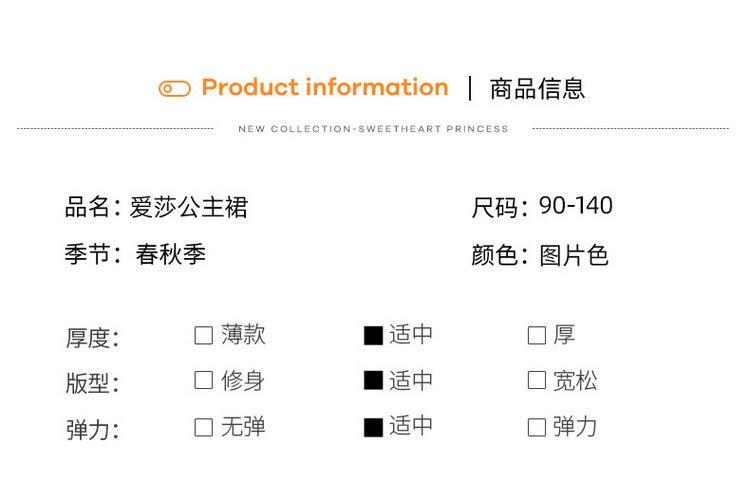Screen dimensions: 750x482
Task: Toggle the filled 适中 box in 弹力 row
Action: (x=373, y=427)
